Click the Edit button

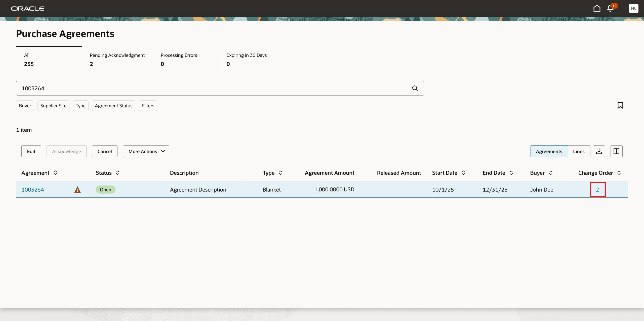[31, 151]
